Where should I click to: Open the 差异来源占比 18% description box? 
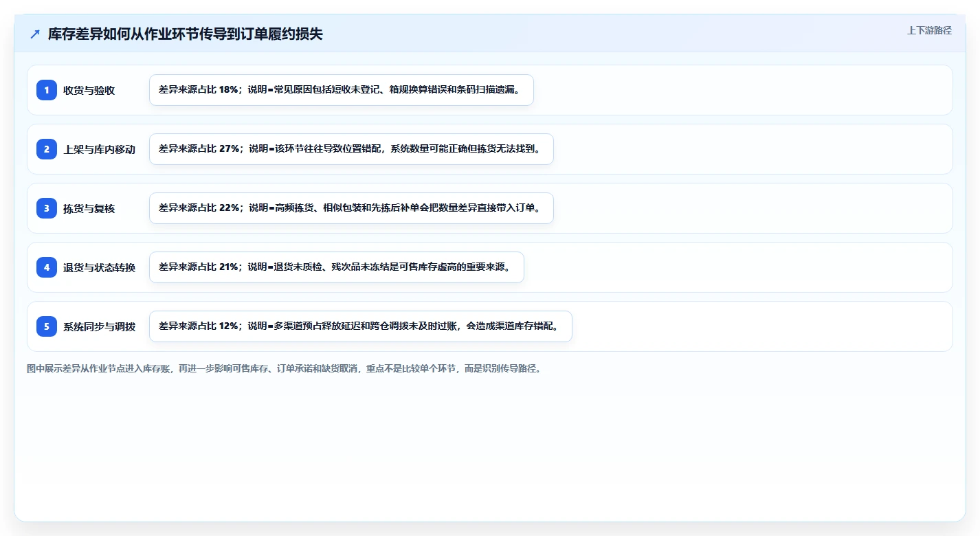coord(342,90)
